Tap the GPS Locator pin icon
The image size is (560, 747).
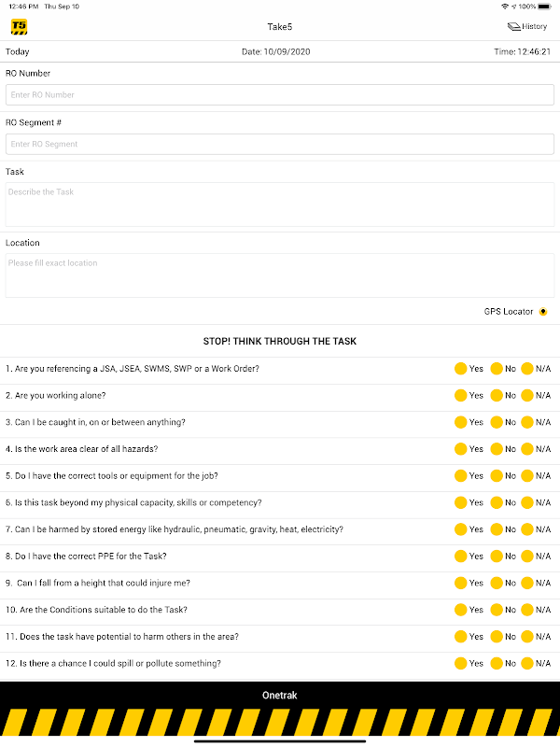pos(543,312)
